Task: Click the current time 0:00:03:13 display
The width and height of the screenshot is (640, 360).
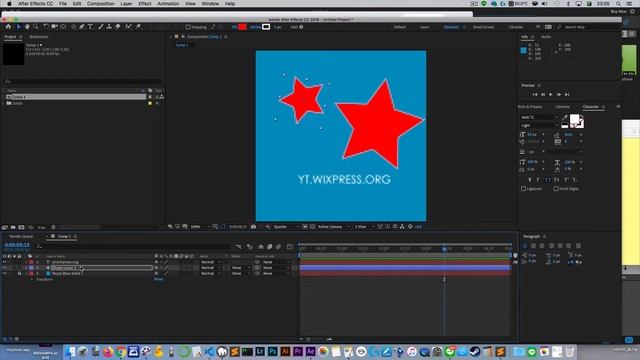Action: [x=17, y=245]
